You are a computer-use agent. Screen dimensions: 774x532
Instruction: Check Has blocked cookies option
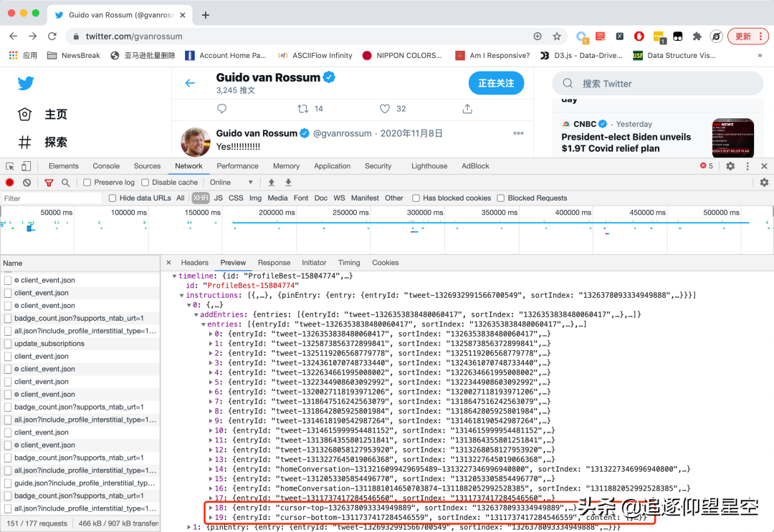(416, 198)
